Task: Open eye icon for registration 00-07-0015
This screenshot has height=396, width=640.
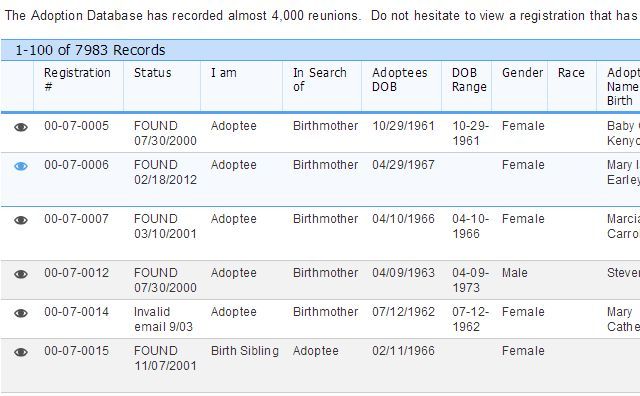Action: click(21, 352)
